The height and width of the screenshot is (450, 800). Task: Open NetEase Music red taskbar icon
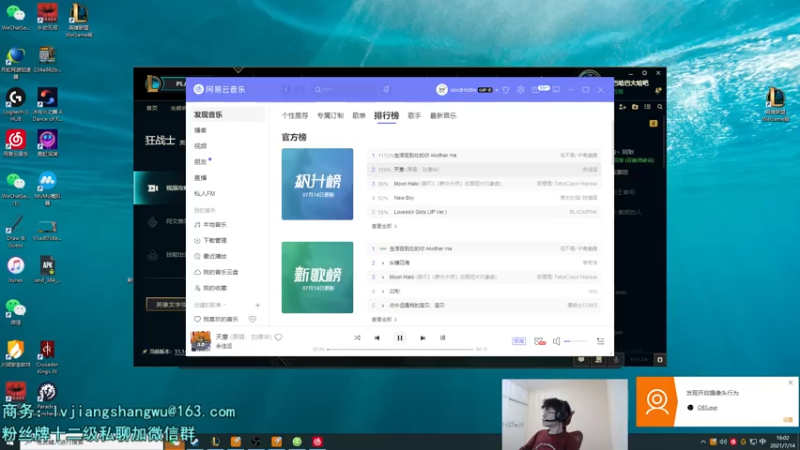[317, 442]
